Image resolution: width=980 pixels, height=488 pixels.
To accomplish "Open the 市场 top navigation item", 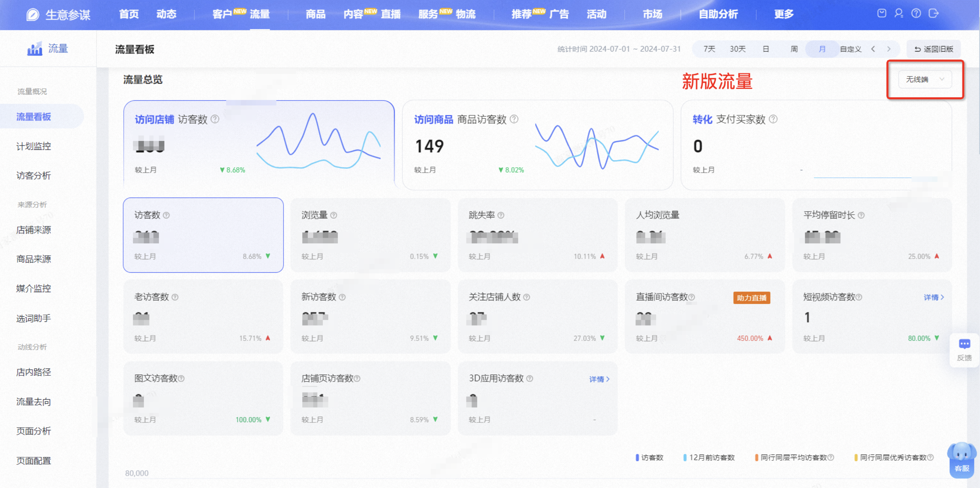I will (x=652, y=14).
